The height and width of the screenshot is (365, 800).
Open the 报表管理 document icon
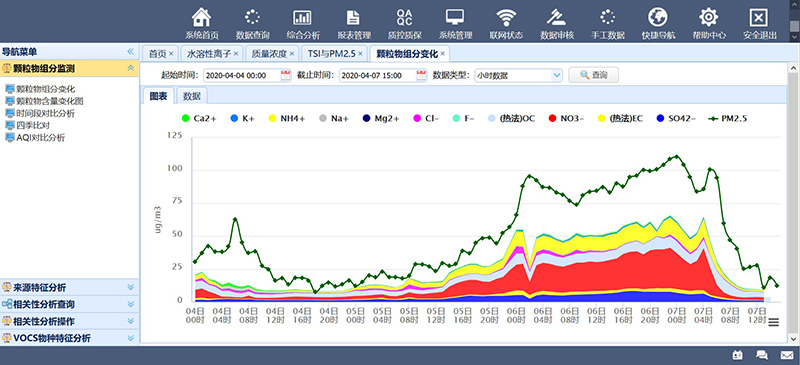coord(353,17)
